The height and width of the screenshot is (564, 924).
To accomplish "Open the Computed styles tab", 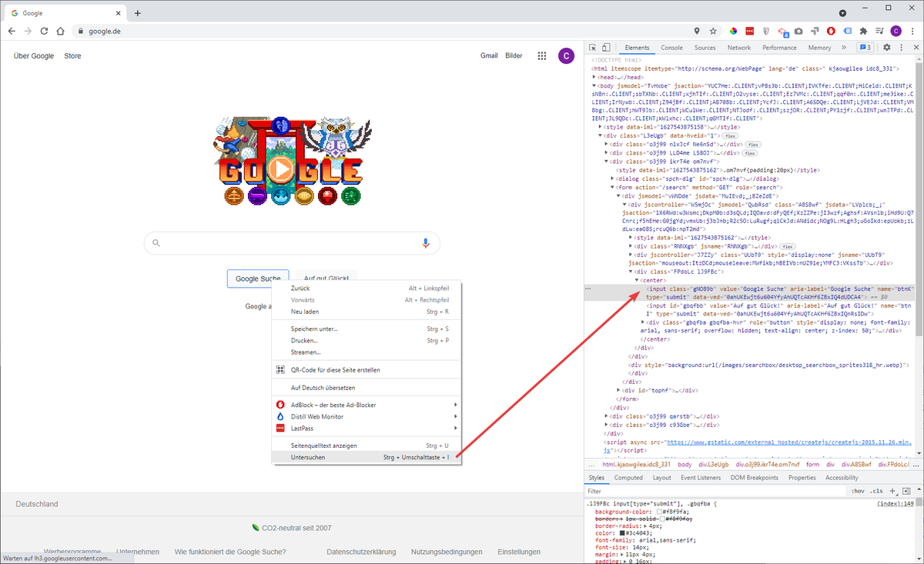I will click(628, 477).
